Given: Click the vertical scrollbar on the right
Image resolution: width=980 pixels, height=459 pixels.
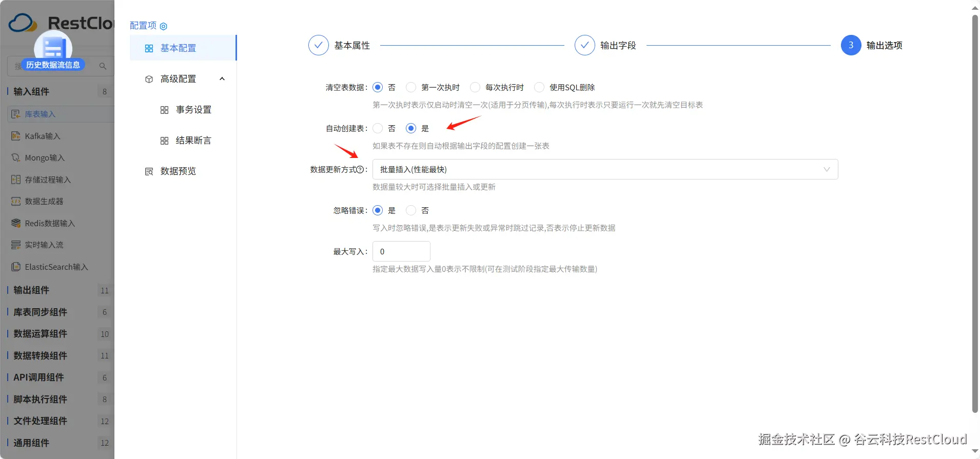Looking at the screenshot, I should tap(975, 213).
